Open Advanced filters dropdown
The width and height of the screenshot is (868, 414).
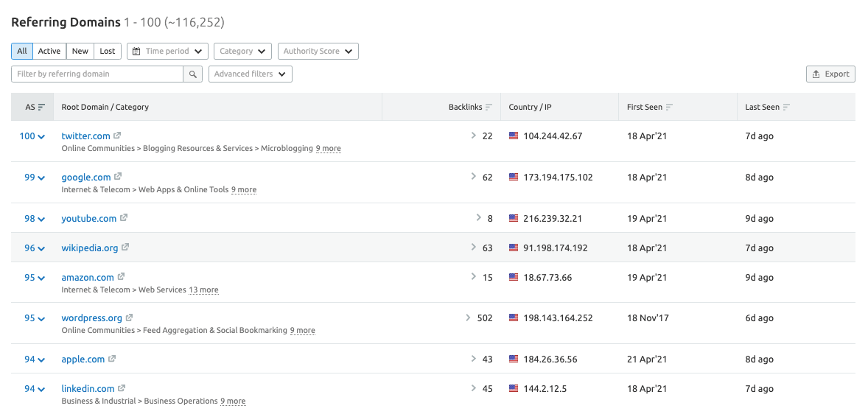(250, 74)
